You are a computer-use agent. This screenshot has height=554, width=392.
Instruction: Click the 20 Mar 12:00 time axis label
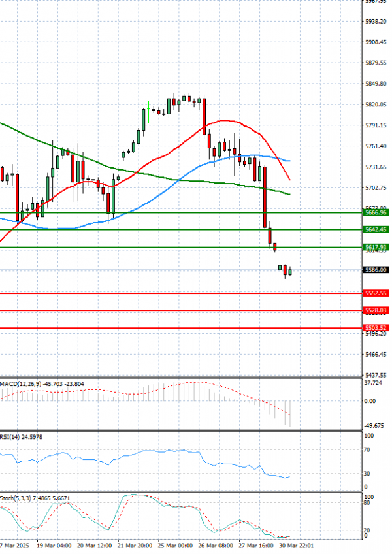(x=94, y=546)
